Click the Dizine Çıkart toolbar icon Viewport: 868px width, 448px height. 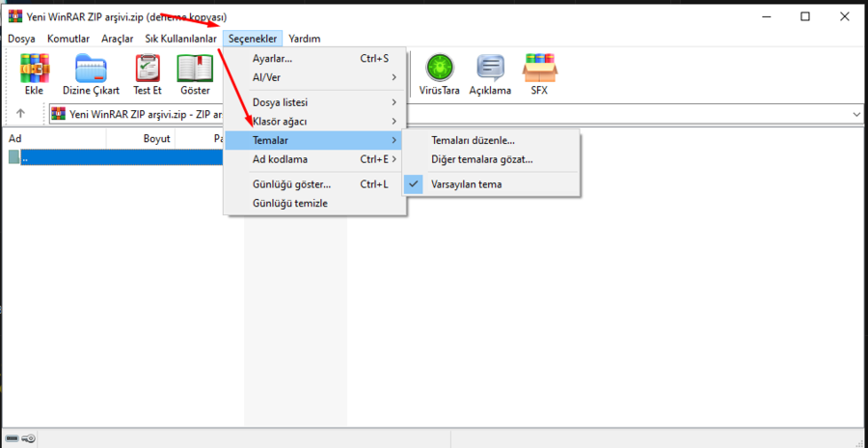pyautogui.click(x=91, y=69)
